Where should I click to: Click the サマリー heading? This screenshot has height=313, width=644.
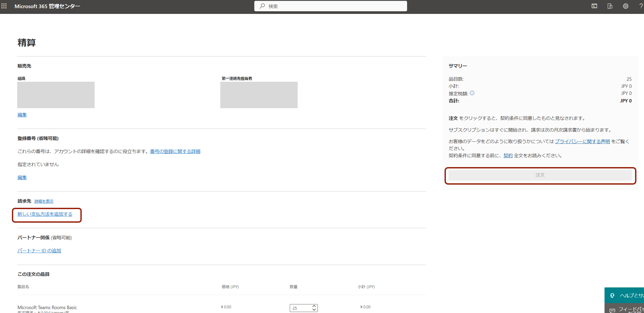pos(458,66)
